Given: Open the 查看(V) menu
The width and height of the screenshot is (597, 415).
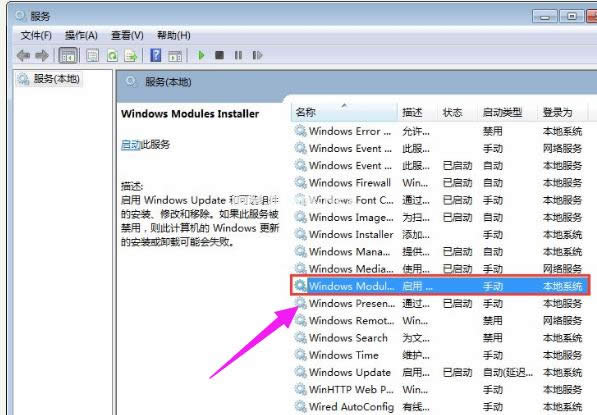Looking at the screenshot, I should pyautogui.click(x=127, y=35).
